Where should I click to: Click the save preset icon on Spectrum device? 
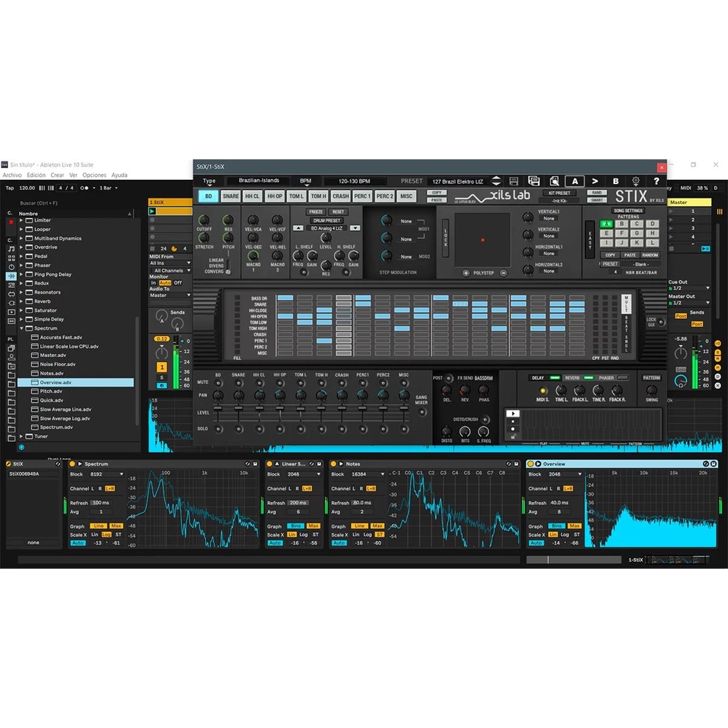(255, 464)
